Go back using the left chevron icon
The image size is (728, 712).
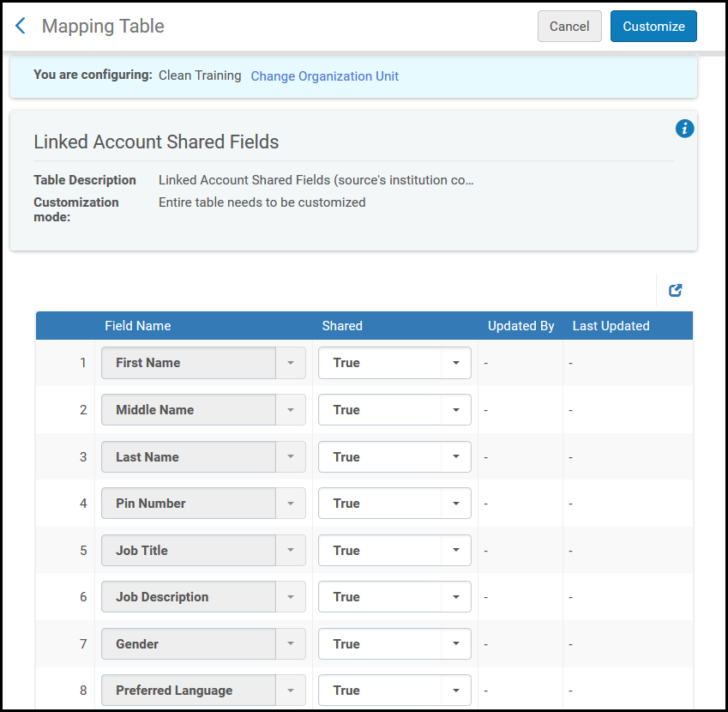tap(21, 26)
